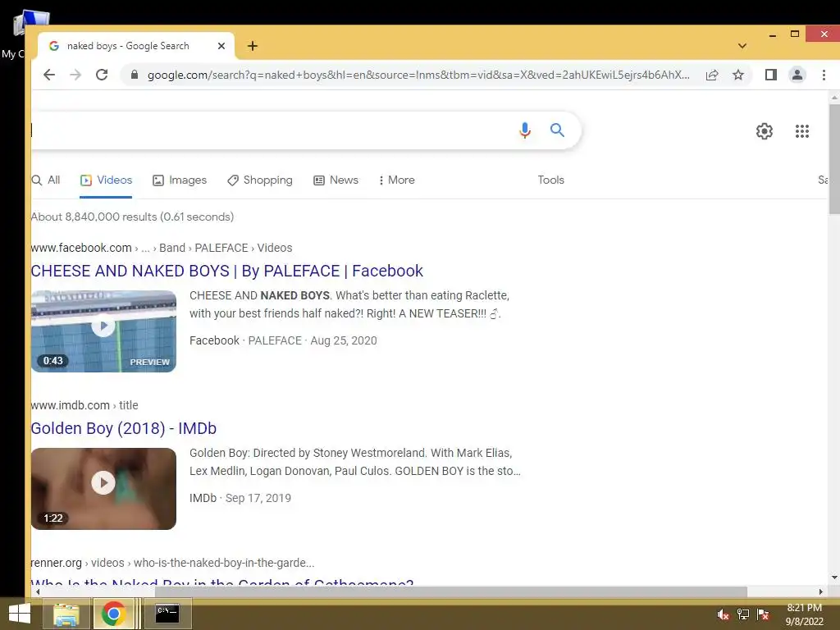This screenshot has width=840, height=630.
Task: Click the Action Center flag icon
Action: (763, 614)
